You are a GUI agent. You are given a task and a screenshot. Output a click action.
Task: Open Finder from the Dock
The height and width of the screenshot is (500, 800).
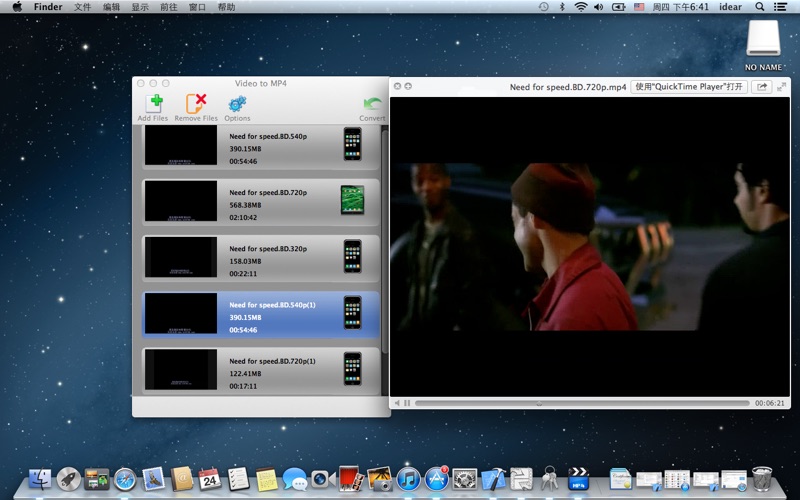pos(40,480)
